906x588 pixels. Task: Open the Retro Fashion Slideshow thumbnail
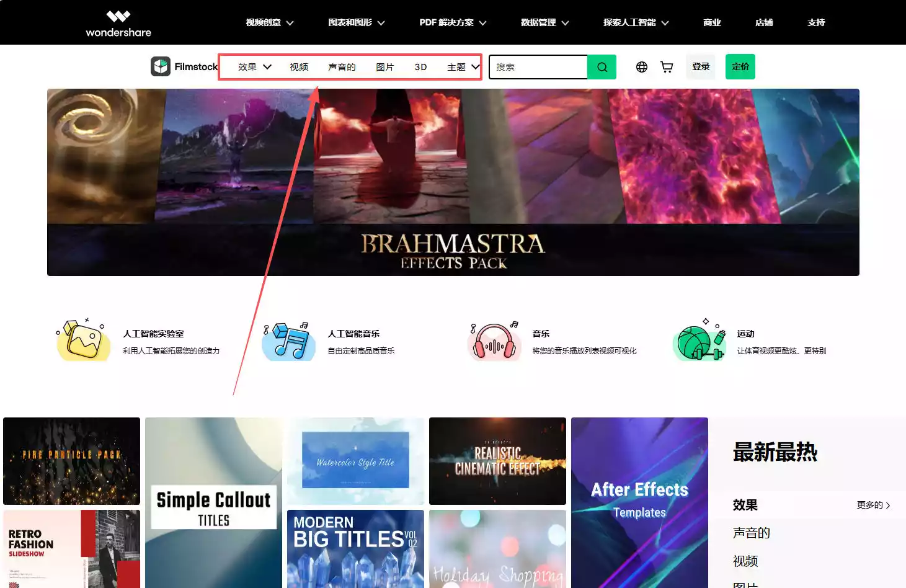(x=72, y=549)
